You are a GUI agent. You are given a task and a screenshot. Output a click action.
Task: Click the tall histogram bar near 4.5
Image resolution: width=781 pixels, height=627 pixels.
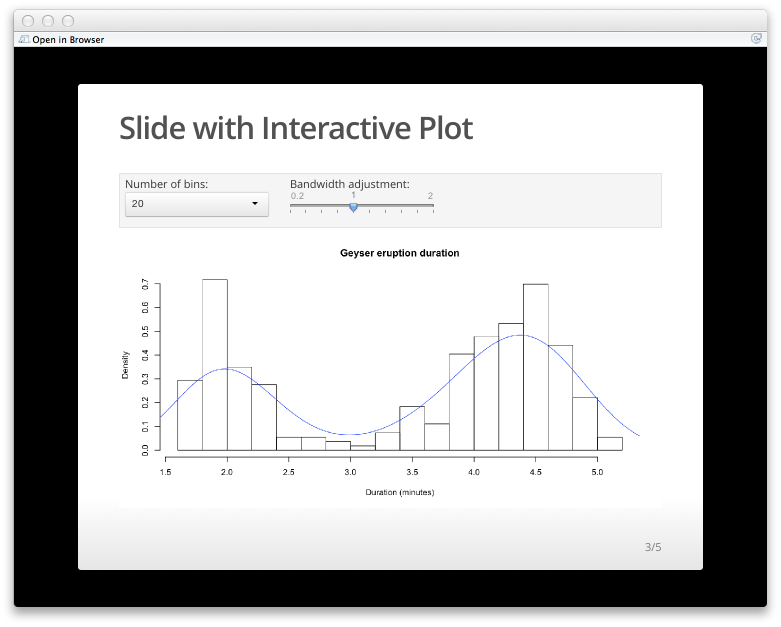click(x=535, y=365)
